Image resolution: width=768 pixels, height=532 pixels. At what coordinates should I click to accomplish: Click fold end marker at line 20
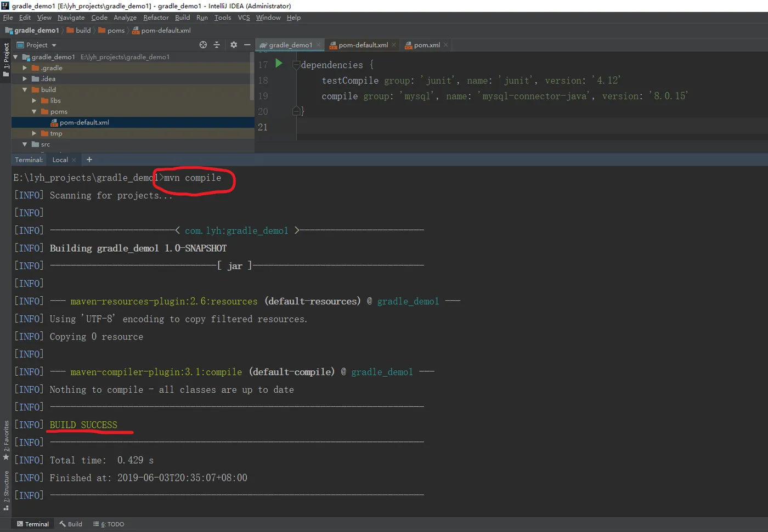coord(296,111)
